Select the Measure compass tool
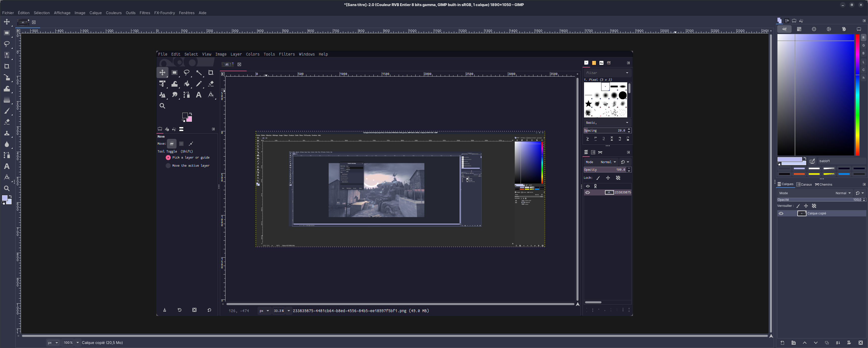Image resolution: width=868 pixels, height=348 pixels. (x=7, y=177)
